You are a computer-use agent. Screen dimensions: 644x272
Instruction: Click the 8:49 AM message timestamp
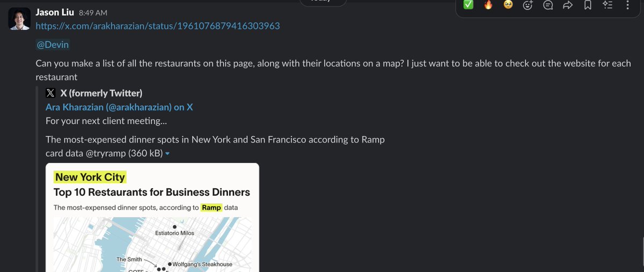tap(93, 12)
